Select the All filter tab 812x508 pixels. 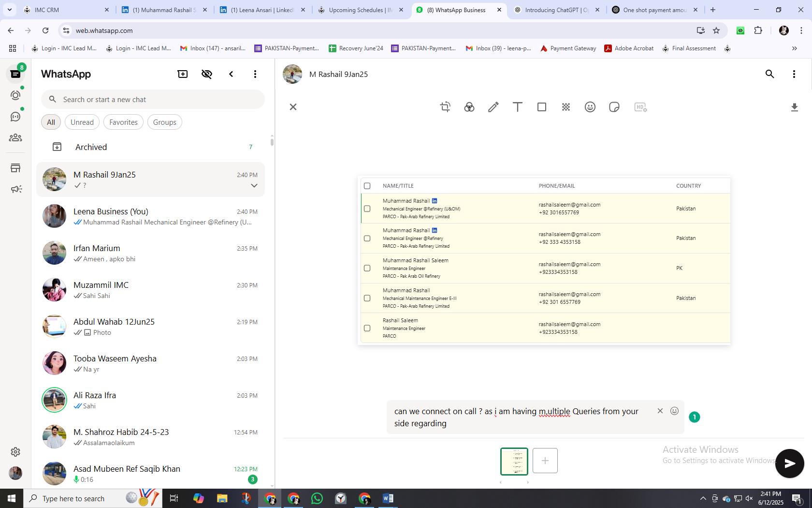click(51, 122)
